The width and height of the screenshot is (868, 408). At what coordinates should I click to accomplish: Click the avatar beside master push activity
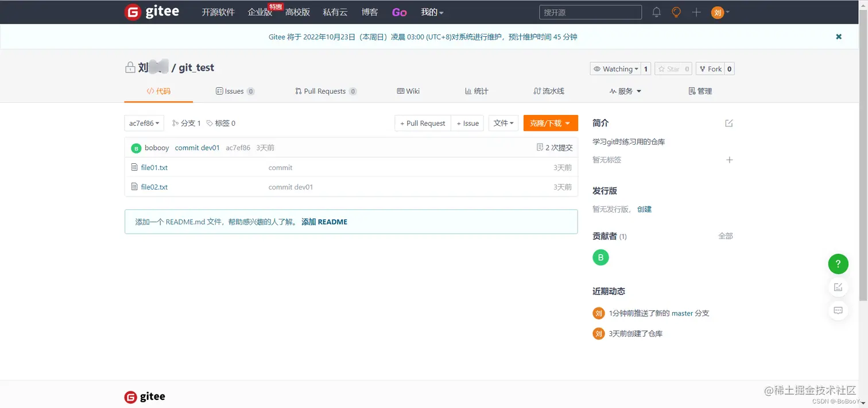click(x=599, y=313)
